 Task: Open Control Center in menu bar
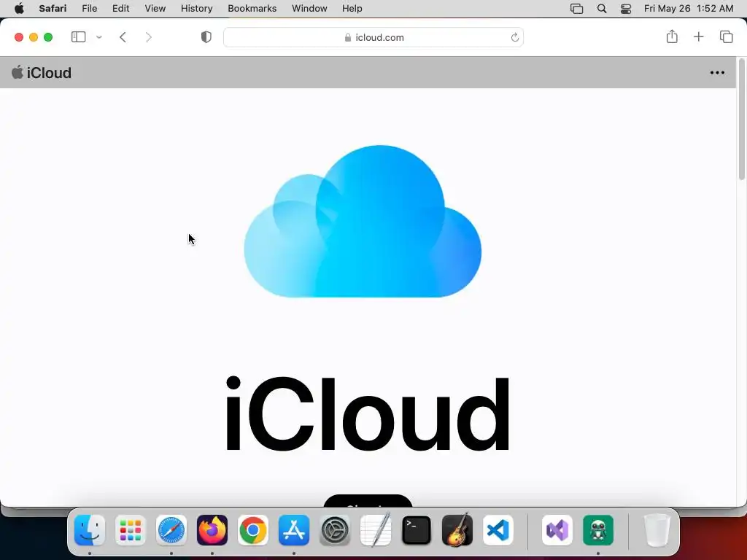[625, 9]
